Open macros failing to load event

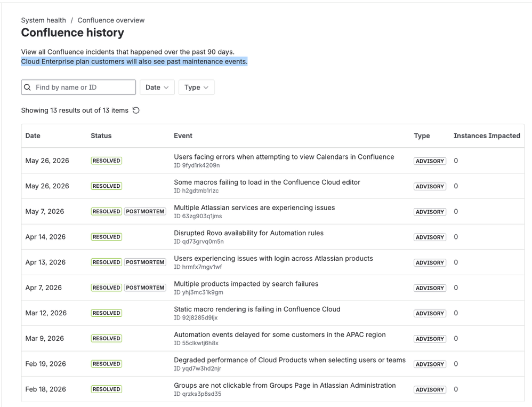(267, 182)
